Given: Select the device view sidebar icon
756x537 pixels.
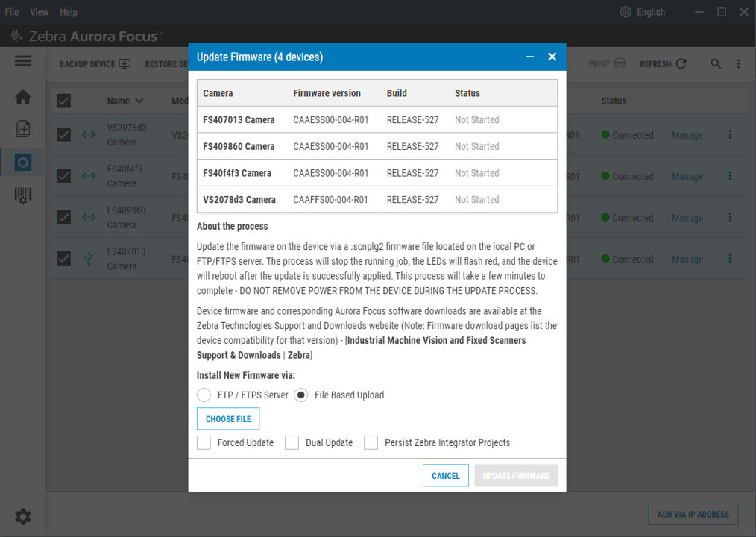Looking at the screenshot, I should (22, 162).
